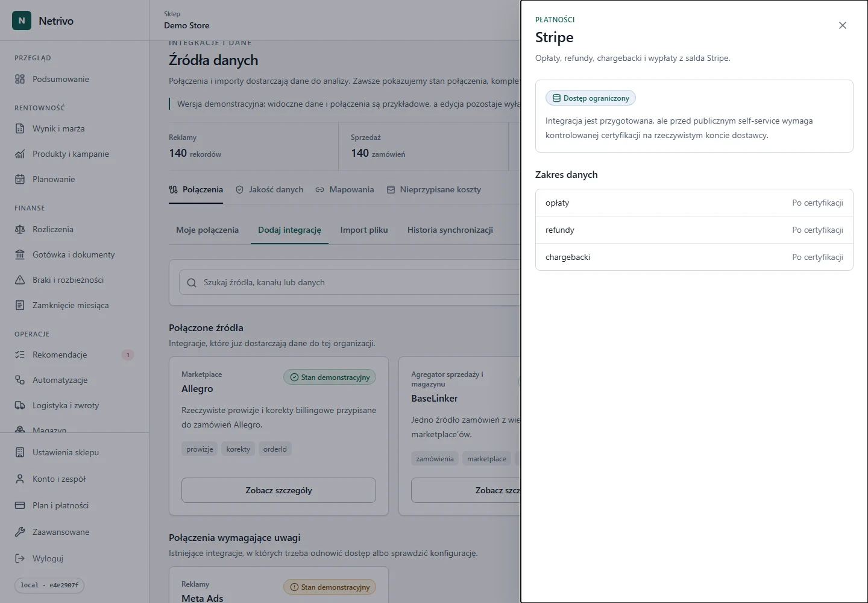The height and width of the screenshot is (603, 868).
Task: Click the Jakość danych shield icon
Action: (239, 190)
